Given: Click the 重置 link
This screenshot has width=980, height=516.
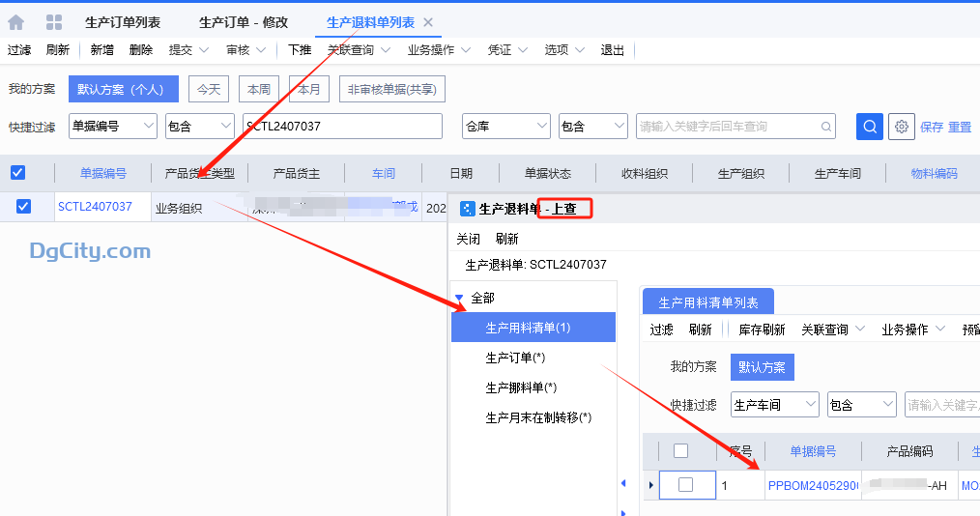Looking at the screenshot, I should [960, 127].
